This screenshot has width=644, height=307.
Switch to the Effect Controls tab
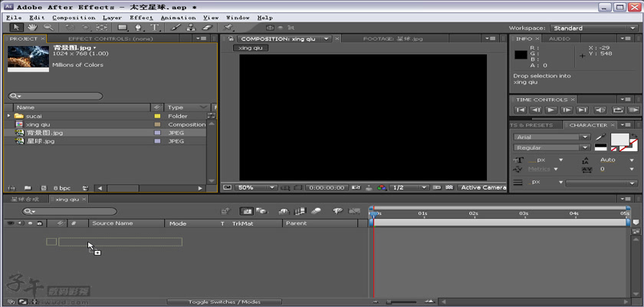(110, 38)
